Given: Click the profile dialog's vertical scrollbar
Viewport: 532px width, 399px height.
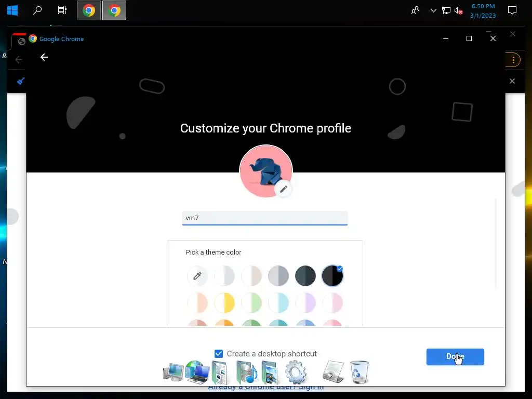Looking at the screenshot, I should coord(496,243).
